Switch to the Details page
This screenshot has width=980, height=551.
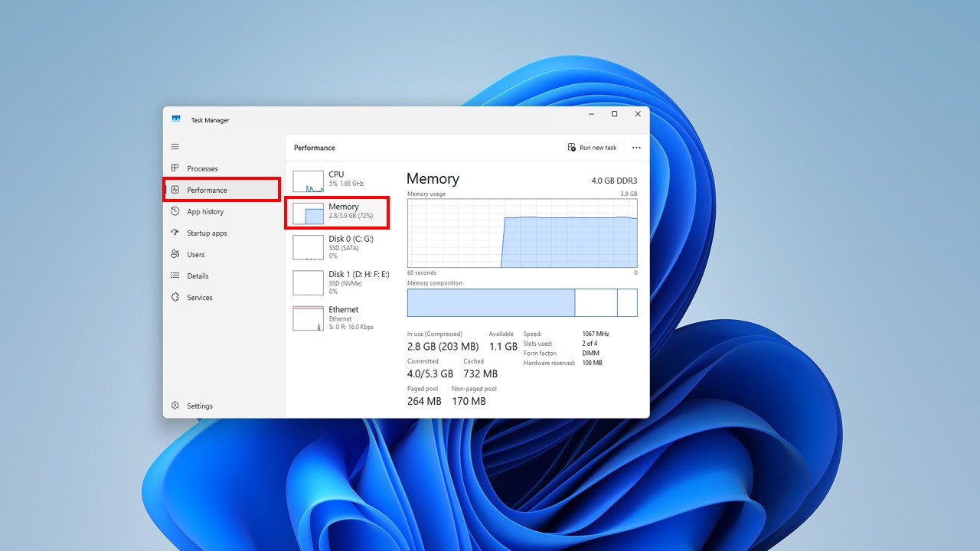point(197,276)
